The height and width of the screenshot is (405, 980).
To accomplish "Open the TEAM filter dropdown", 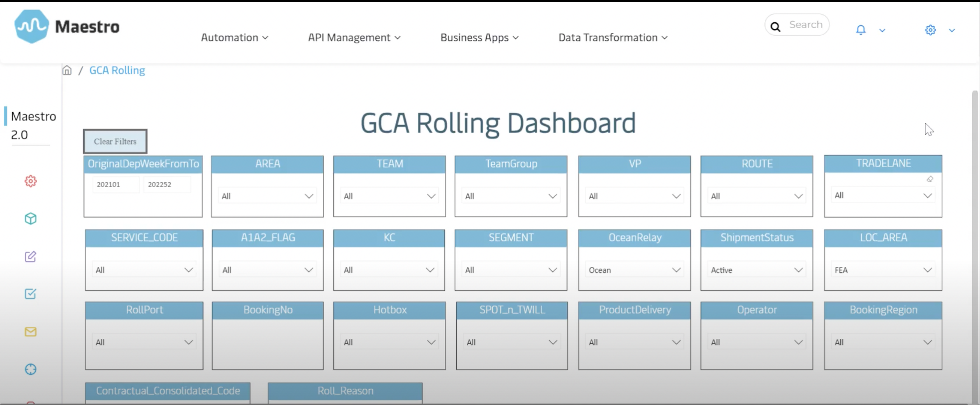I will click(389, 196).
